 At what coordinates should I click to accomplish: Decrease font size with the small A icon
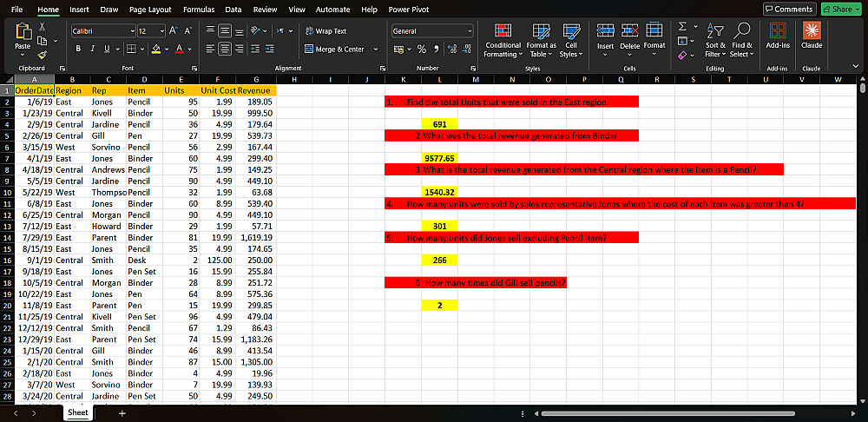point(187,31)
